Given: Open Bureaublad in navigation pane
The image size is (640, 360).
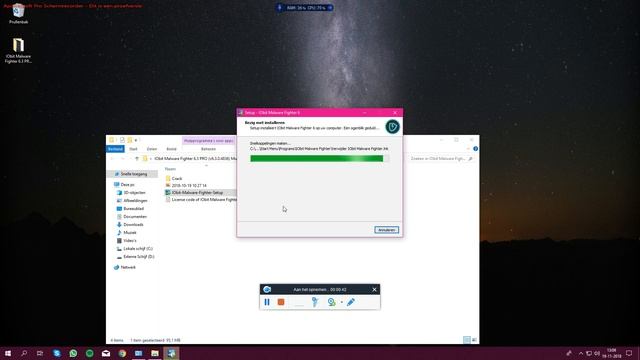Looking at the screenshot, I should click(133, 209).
